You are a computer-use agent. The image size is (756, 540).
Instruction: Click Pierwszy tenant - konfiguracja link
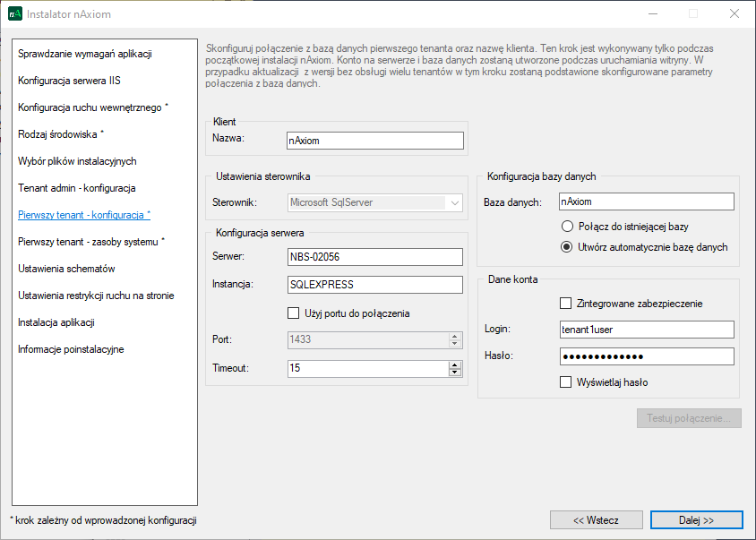pyautogui.click(x=84, y=215)
